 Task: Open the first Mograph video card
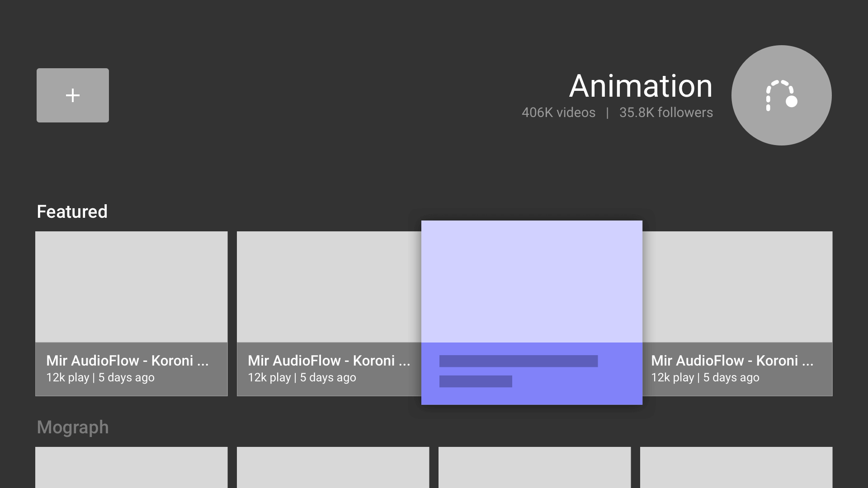[x=132, y=467]
